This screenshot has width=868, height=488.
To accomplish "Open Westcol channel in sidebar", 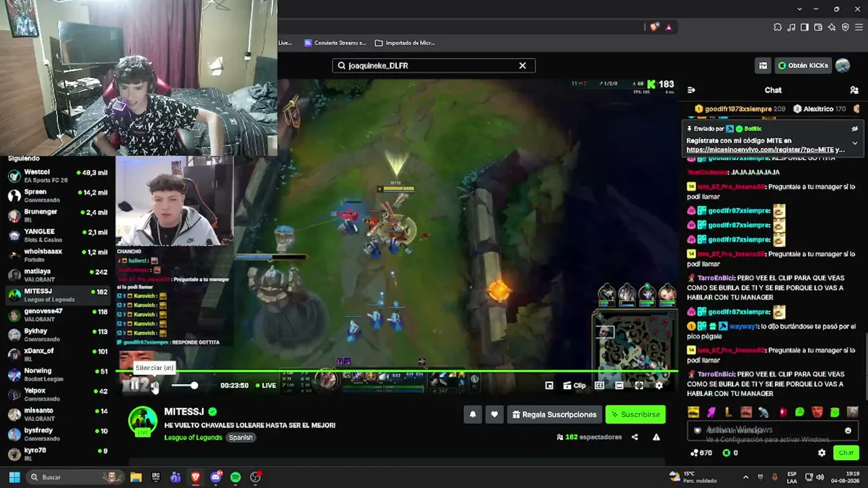I will [58, 176].
